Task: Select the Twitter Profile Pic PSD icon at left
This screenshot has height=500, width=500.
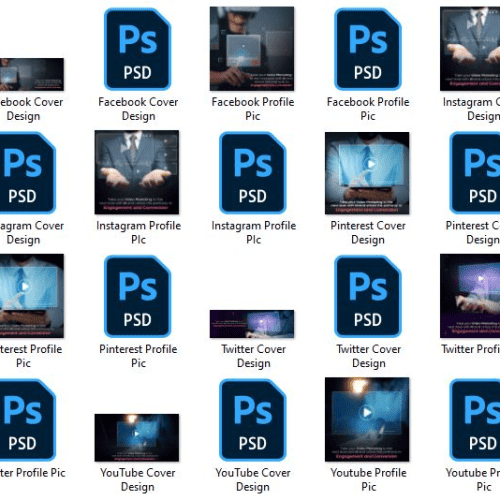Action: click(28, 420)
